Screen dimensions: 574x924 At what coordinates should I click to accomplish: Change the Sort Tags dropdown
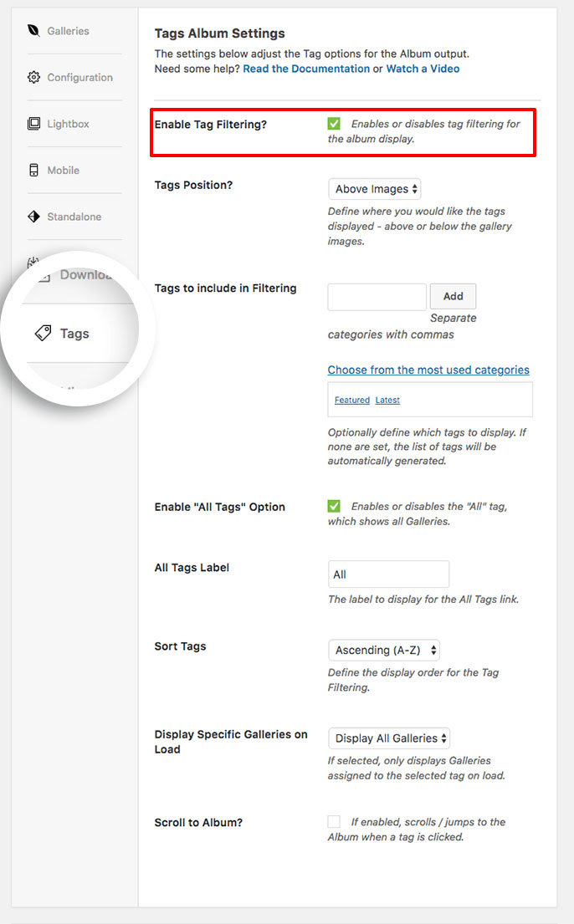pyautogui.click(x=383, y=650)
